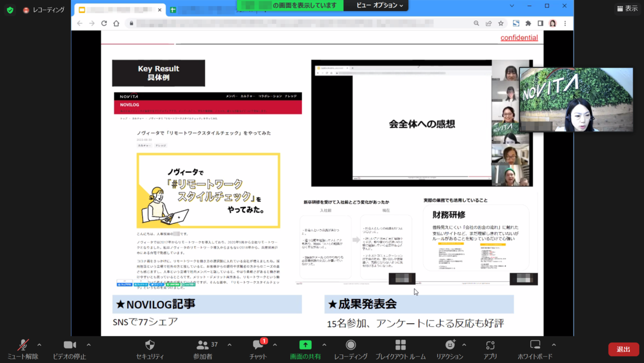Open audio options arrow beside ミュート解除
The image size is (644, 363).
(39, 345)
